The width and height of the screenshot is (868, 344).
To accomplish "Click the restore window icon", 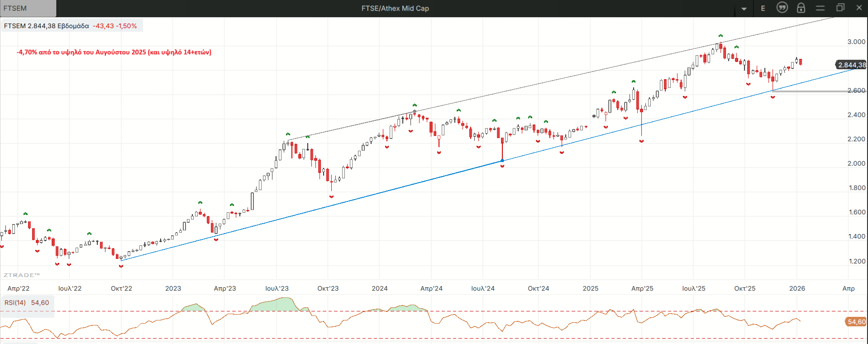I will click(840, 8).
